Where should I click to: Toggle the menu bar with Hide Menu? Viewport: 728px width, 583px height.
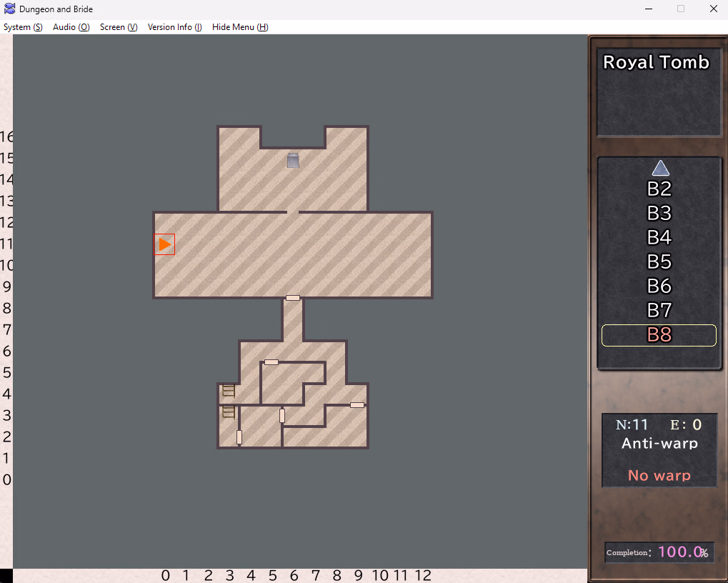click(x=239, y=27)
